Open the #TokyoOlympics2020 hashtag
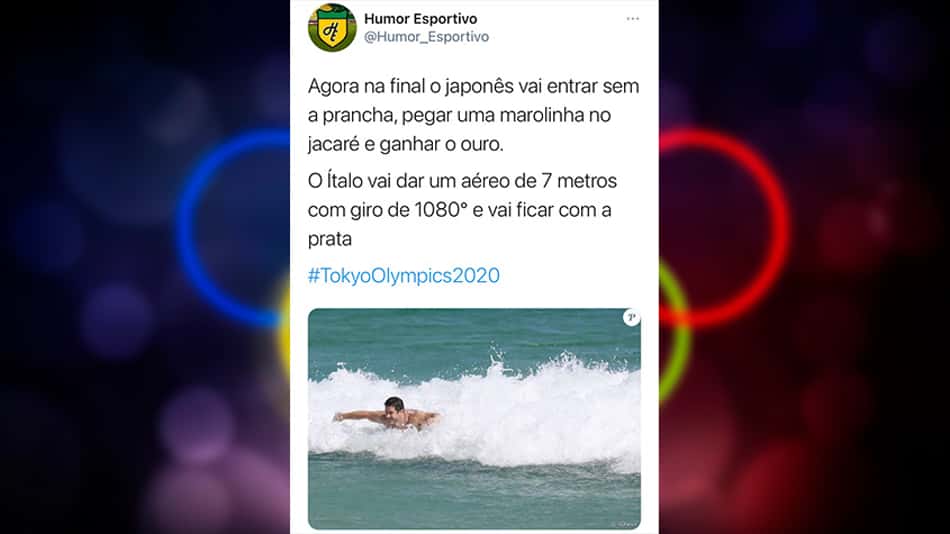The width and height of the screenshot is (950, 534). (x=404, y=276)
